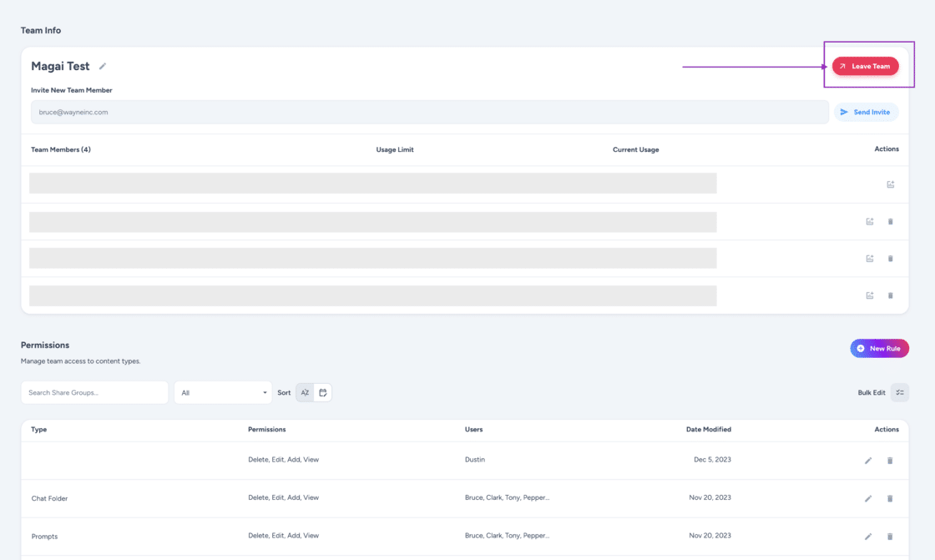Image resolution: width=935 pixels, height=560 pixels.
Task: Click the Type column header
Action: [x=38, y=430]
